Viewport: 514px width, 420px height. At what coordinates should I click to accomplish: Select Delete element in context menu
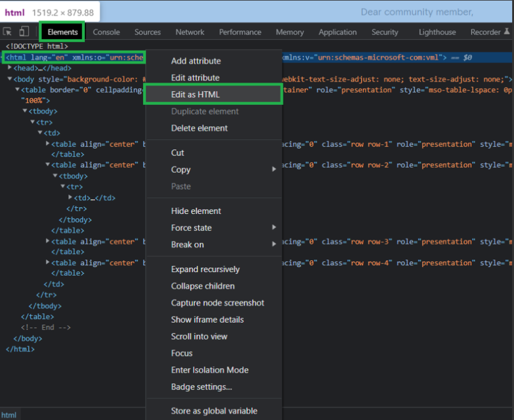click(x=199, y=128)
